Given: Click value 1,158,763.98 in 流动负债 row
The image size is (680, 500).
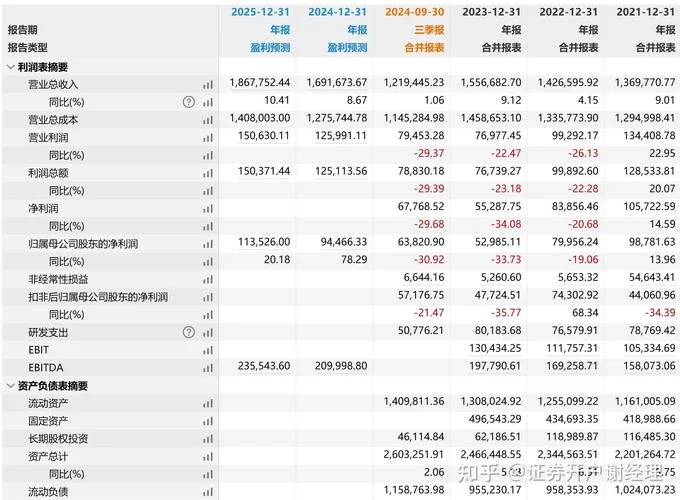Looking at the screenshot, I should tap(414, 490).
